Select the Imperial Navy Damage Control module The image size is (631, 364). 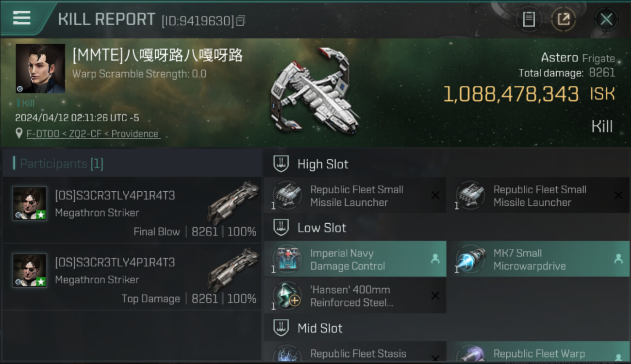355,259
